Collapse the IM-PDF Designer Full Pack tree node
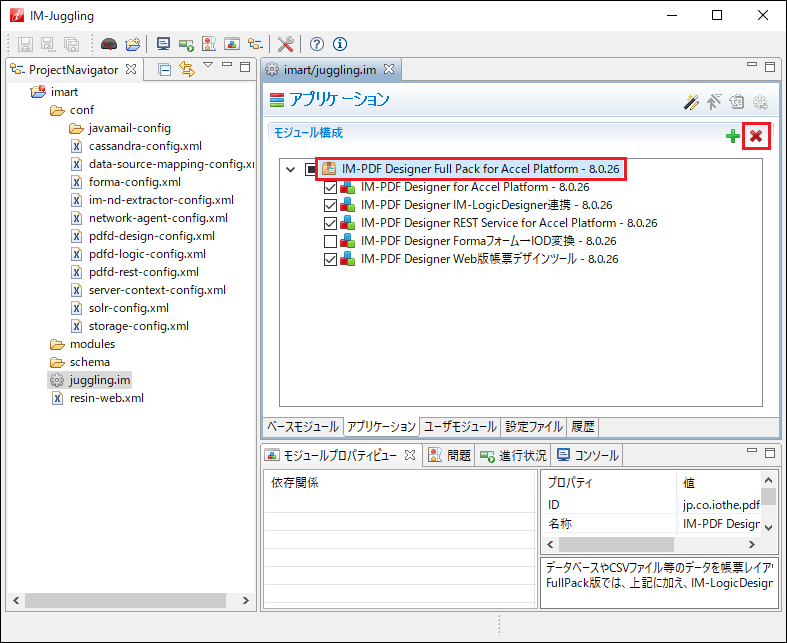This screenshot has width=787, height=643. [x=290, y=169]
